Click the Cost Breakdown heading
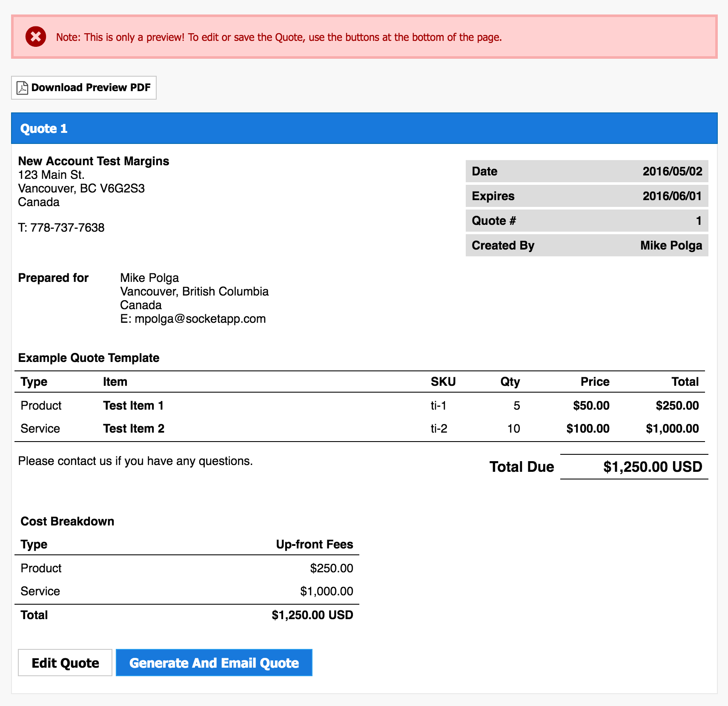This screenshot has height=706, width=728. tap(67, 521)
